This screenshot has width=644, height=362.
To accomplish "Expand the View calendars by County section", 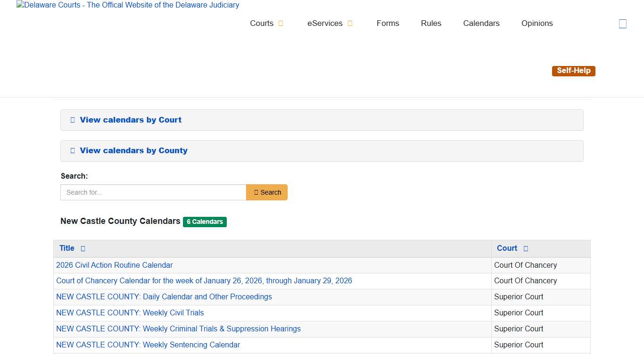I will [133, 150].
